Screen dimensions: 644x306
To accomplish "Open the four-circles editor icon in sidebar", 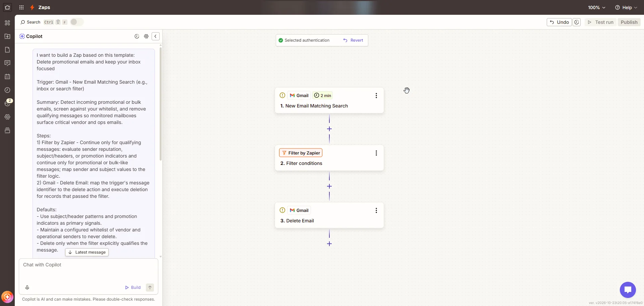I will [x=7, y=23].
